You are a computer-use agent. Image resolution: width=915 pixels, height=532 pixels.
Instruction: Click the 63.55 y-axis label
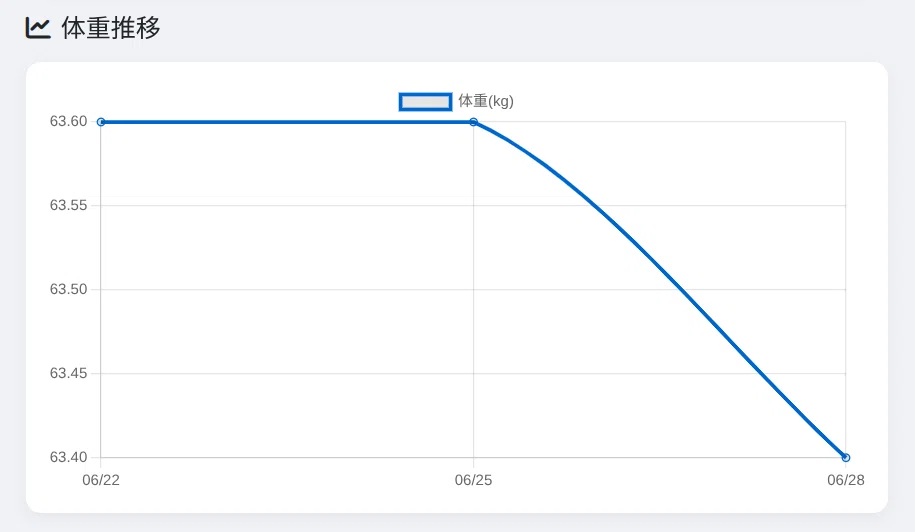tap(68, 205)
